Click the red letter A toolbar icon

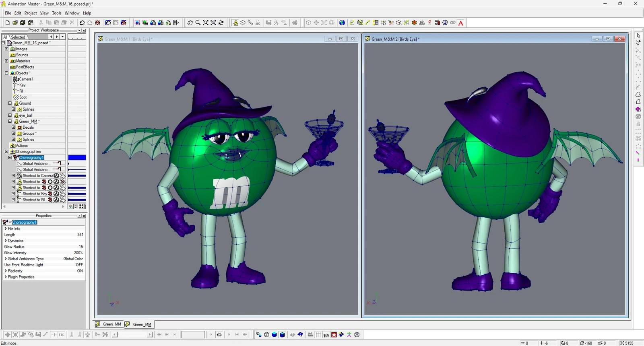461,23
